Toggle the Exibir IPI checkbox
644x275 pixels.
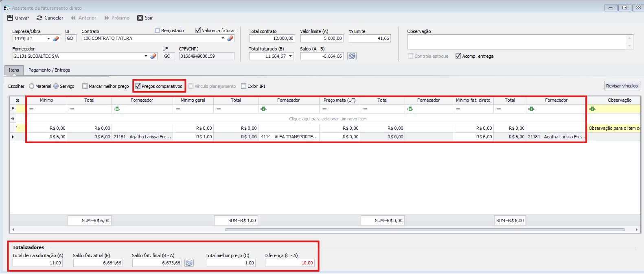pyautogui.click(x=244, y=86)
